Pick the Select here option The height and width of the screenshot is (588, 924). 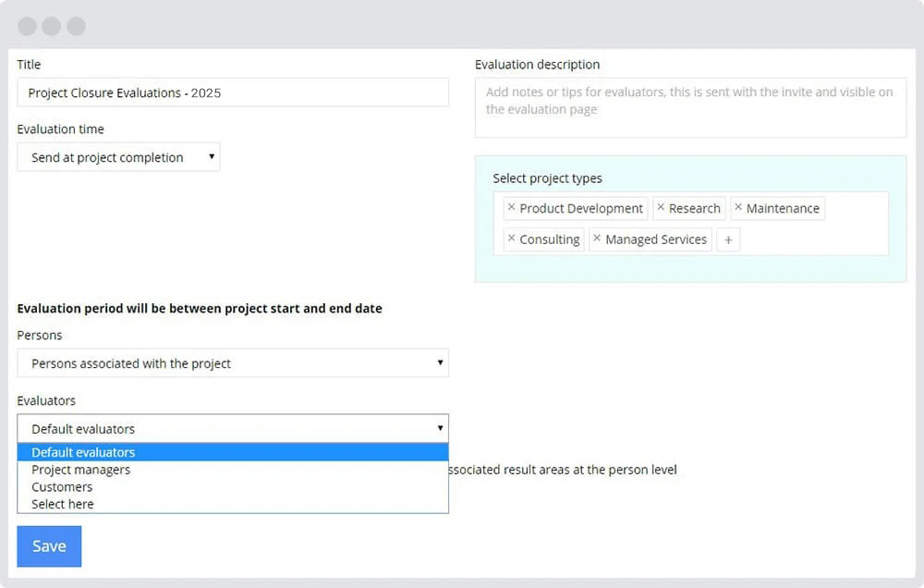[61, 504]
